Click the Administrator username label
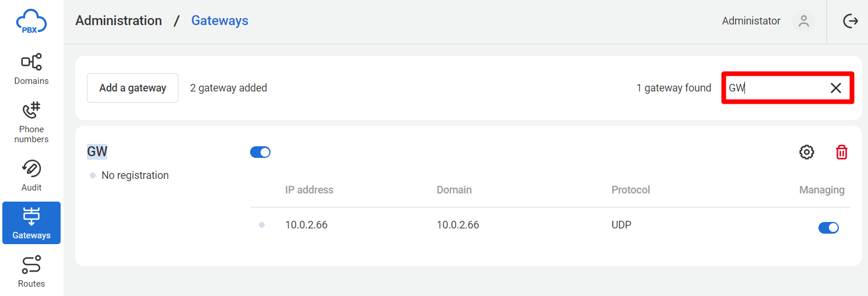This screenshot has height=296, width=868. 751,21
